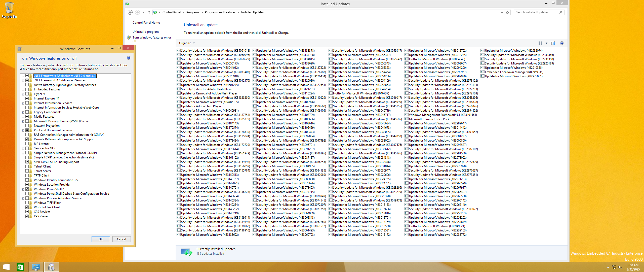This screenshot has width=644, height=272.
Task: Expand the Media Features node
Action: (23, 117)
